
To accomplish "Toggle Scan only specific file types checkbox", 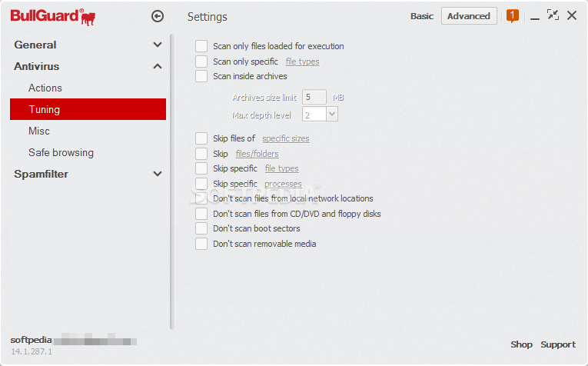I will click(201, 61).
